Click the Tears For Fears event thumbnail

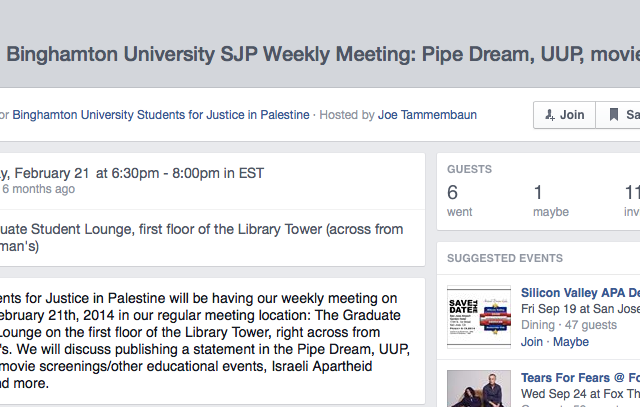point(479,388)
